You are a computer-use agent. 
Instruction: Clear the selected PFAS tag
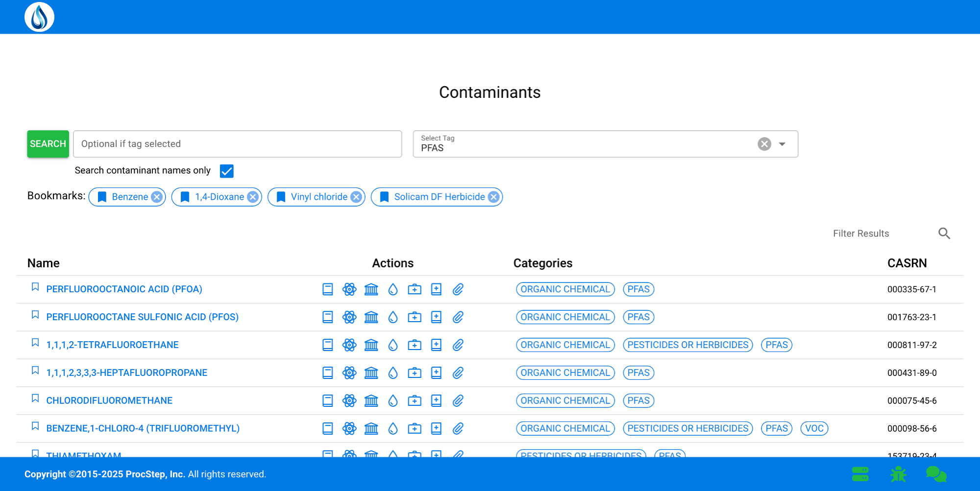[x=764, y=144]
